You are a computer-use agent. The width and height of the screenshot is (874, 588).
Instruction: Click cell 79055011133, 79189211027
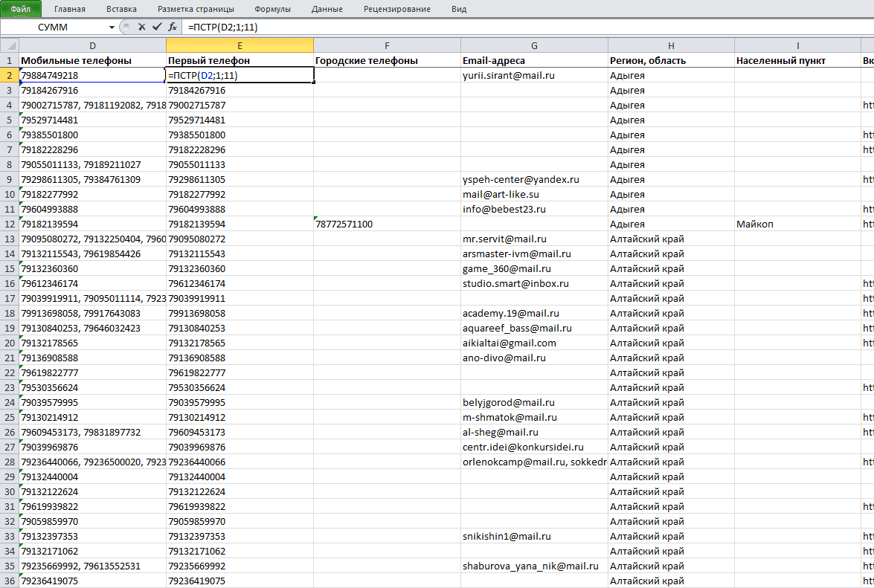[x=92, y=164]
